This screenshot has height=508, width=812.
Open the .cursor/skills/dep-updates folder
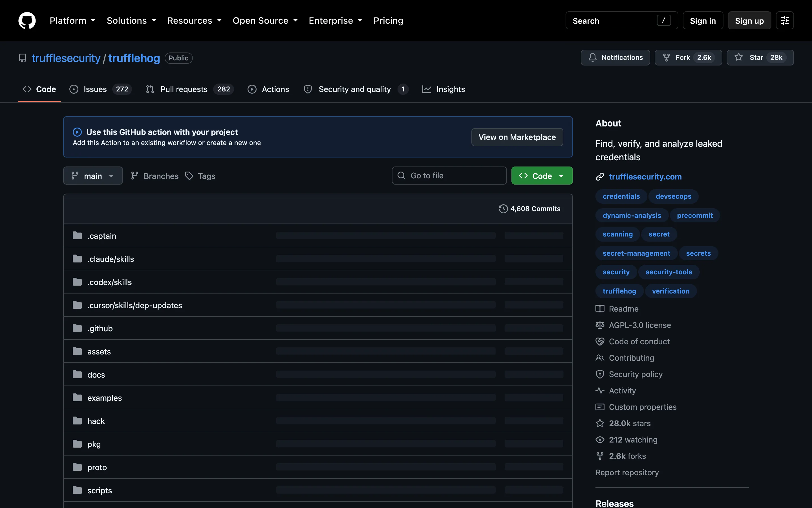pyautogui.click(x=134, y=305)
